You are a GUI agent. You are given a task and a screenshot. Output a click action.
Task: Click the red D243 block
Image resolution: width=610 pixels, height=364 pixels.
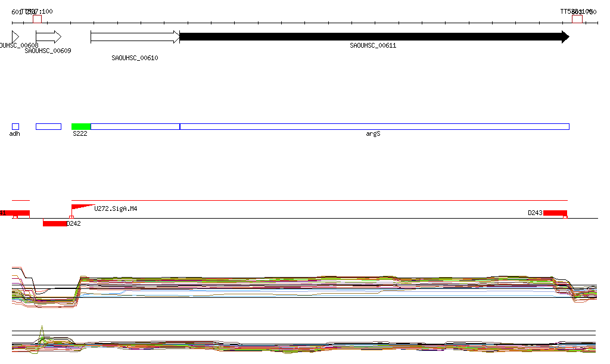(555, 213)
